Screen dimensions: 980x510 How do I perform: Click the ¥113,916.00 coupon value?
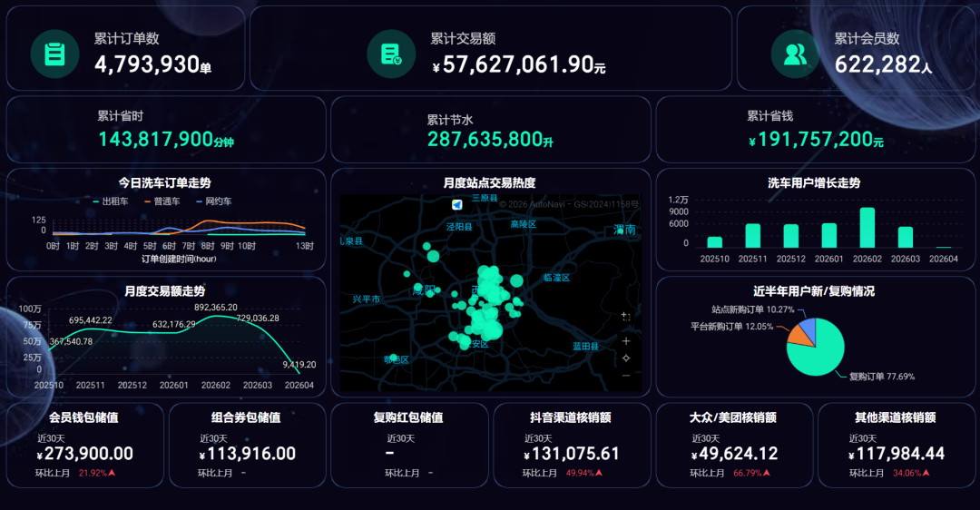[248, 453]
